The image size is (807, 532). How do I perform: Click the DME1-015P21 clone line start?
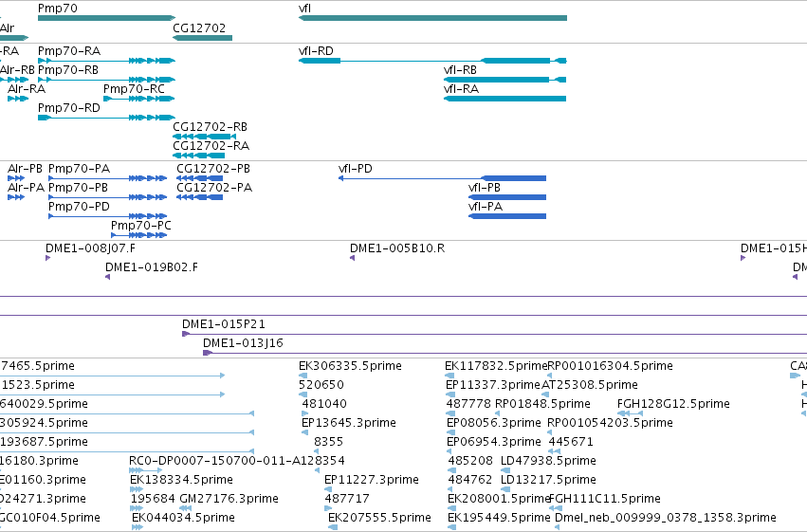coord(186,334)
